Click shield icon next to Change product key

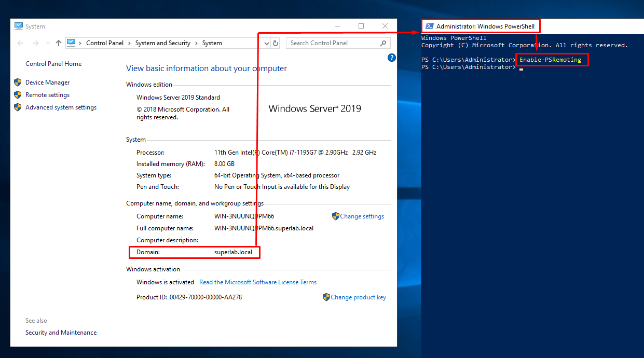click(x=326, y=297)
